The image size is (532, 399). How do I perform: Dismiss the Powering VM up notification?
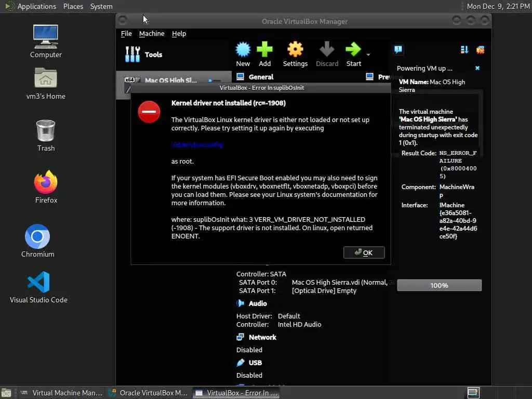(477, 68)
